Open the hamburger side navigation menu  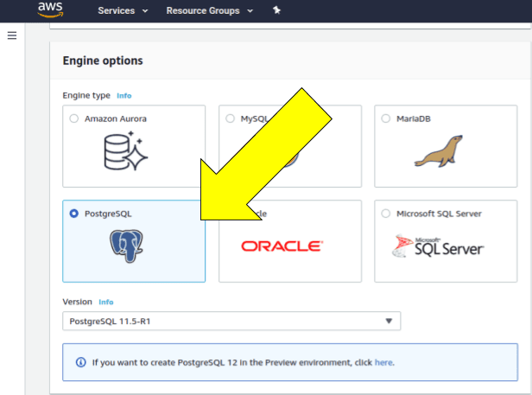click(12, 35)
